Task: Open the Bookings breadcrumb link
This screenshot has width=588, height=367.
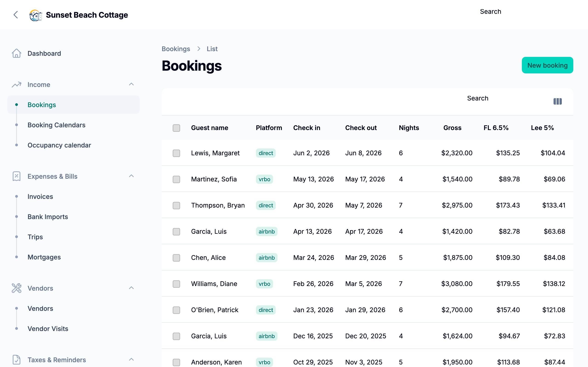Action: click(x=176, y=49)
